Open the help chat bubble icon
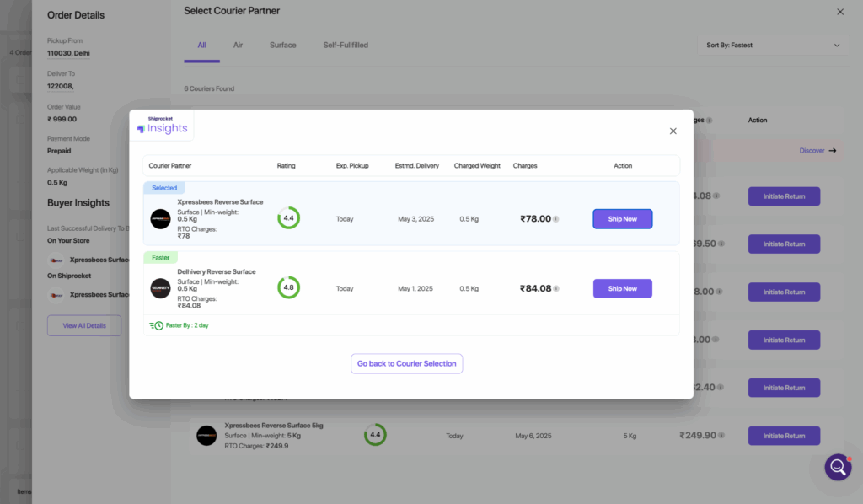 (837, 467)
